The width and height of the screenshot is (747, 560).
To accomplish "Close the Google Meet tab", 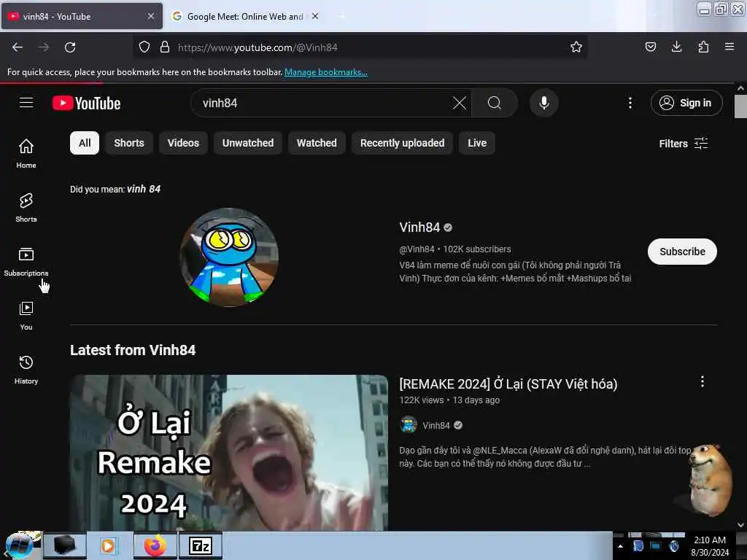I will 315,16.
